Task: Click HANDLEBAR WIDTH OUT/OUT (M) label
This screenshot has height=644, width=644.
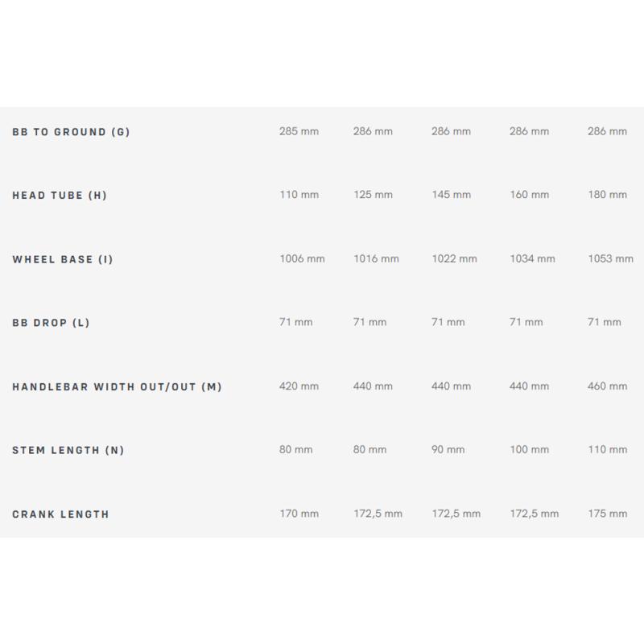Action: (117, 387)
